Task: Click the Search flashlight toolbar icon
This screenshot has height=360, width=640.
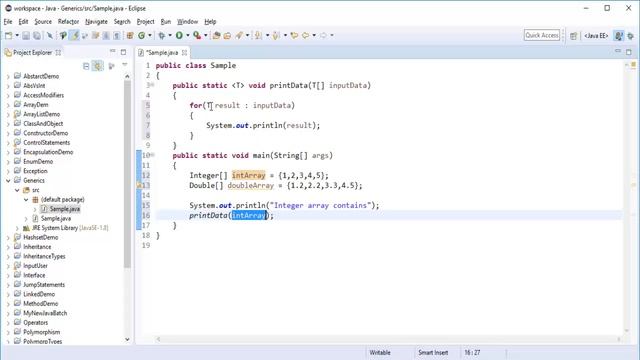Action: click(239, 36)
